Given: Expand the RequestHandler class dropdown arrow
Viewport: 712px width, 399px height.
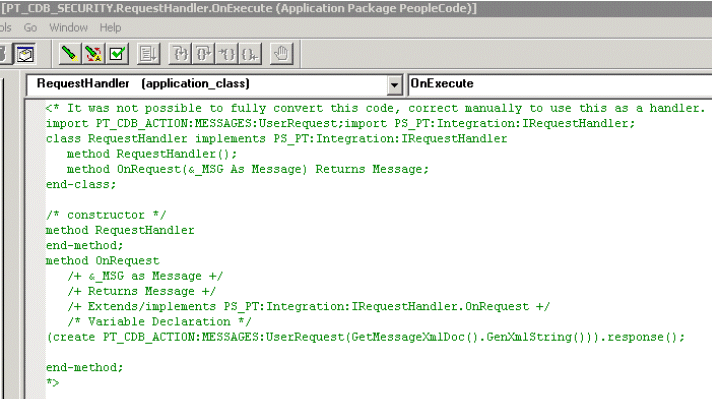Looking at the screenshot, I should tap(395, 85).
